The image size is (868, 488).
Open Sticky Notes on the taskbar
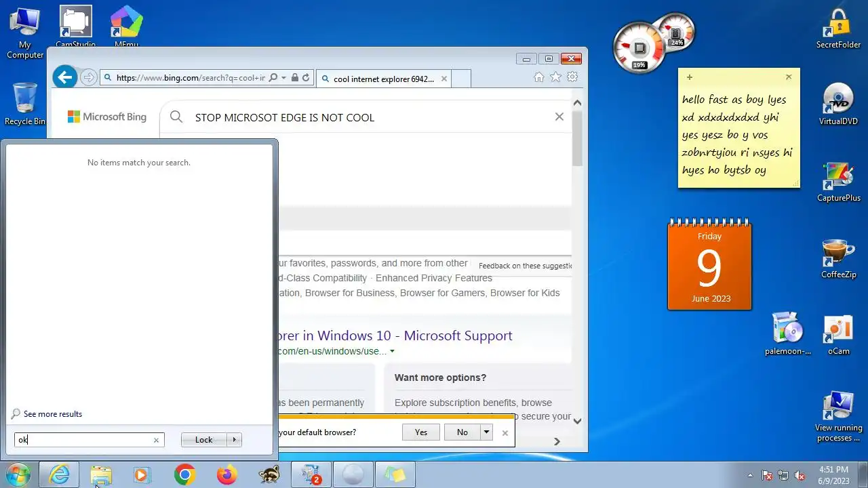395,475
